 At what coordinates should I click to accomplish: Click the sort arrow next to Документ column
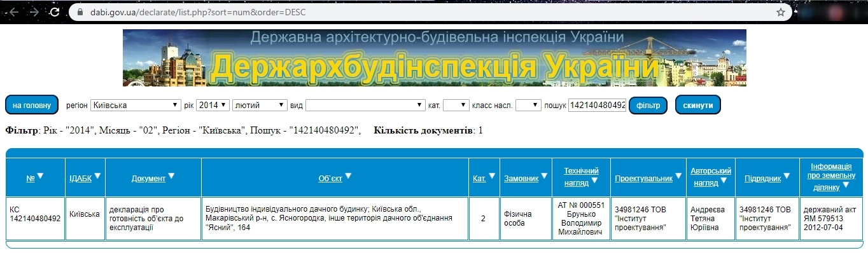(x=172, y=177)
